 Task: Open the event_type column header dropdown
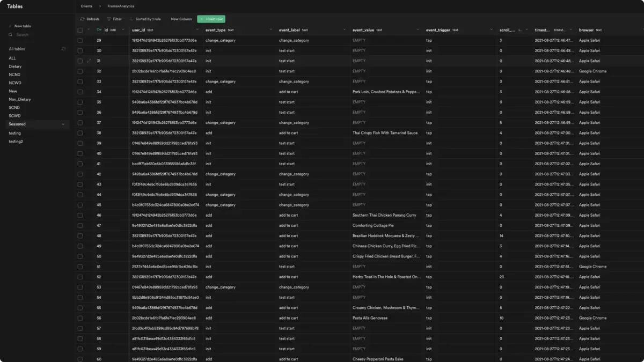point(270,30)
